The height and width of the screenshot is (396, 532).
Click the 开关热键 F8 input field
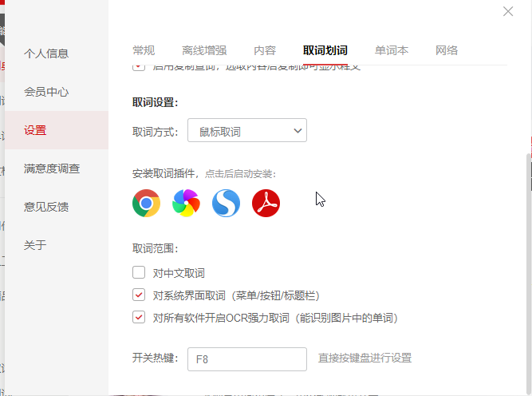point(247,359)
